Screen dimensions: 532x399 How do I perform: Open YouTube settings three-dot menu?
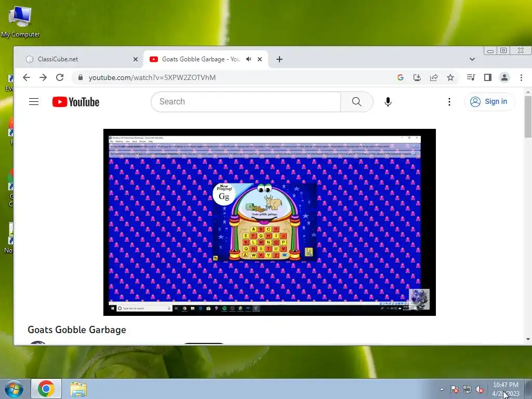(449, 101)
